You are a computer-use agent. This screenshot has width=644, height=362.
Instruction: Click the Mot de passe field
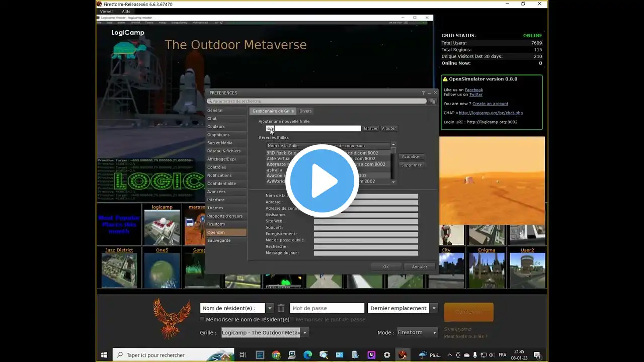point(327,308)
